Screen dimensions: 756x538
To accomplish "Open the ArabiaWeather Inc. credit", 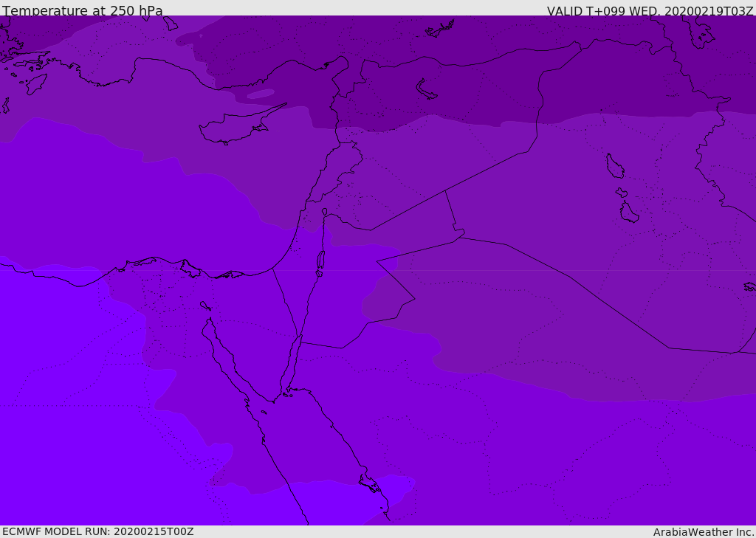I will (704, 532).
